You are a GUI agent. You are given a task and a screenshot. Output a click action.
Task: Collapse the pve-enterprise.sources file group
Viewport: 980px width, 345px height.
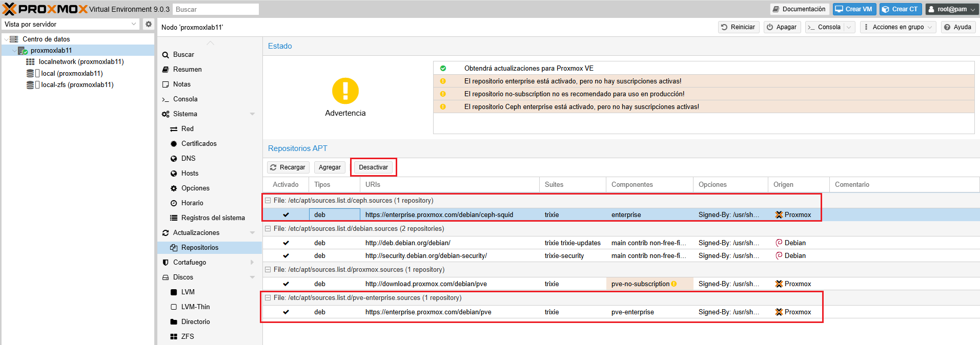(268, 298)
